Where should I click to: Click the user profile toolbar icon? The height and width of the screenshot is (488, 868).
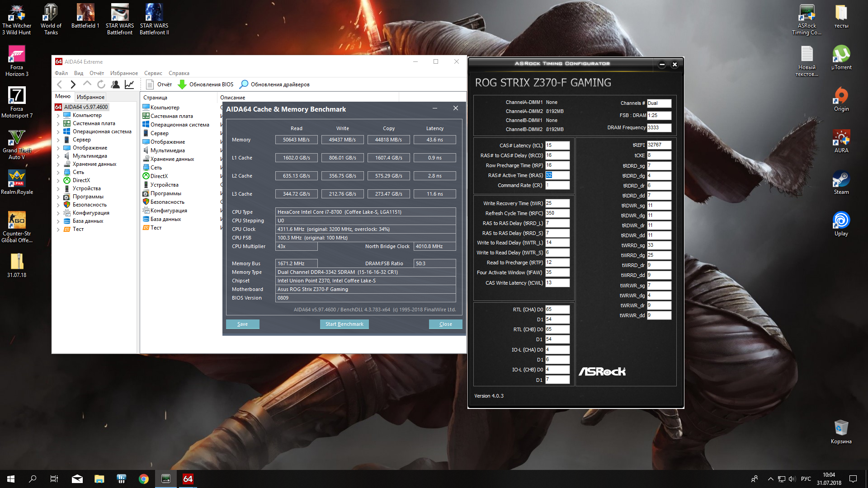[115, 84]
